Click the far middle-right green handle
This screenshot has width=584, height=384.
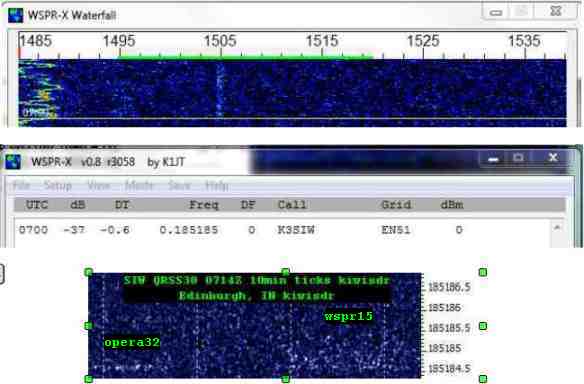point(483,326)
